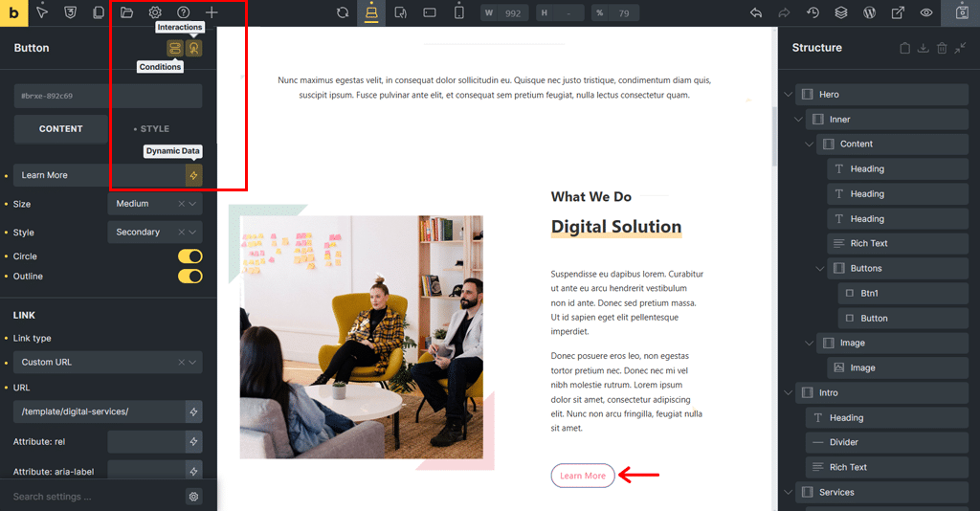Toggle the Circle switch

[190, 256]
